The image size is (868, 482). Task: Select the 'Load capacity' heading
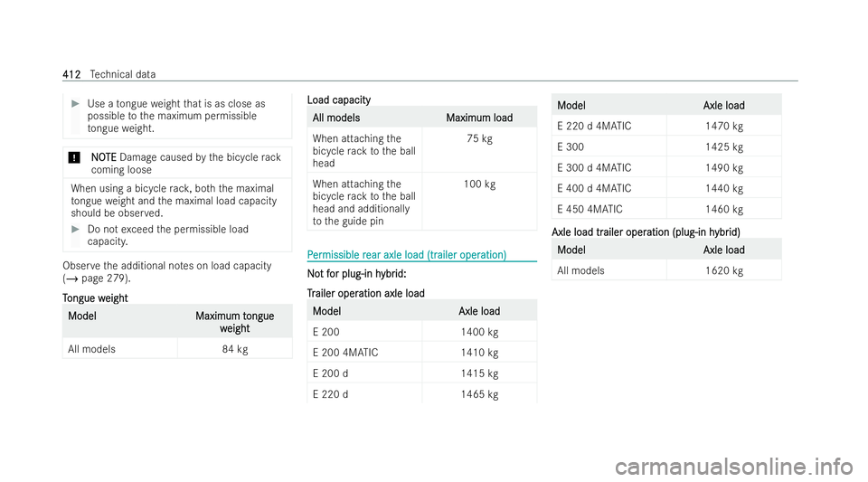[339, 99]
